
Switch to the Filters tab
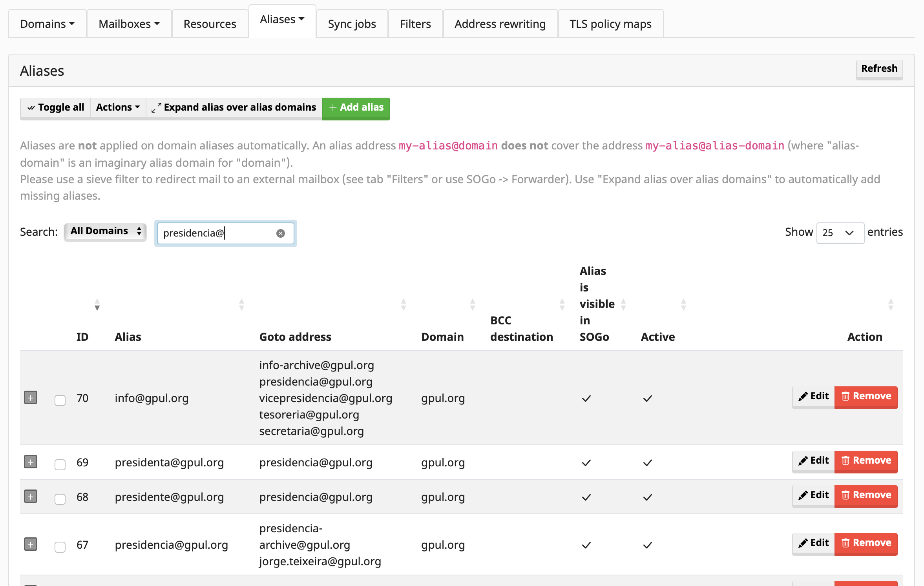[x=415, y=24]
